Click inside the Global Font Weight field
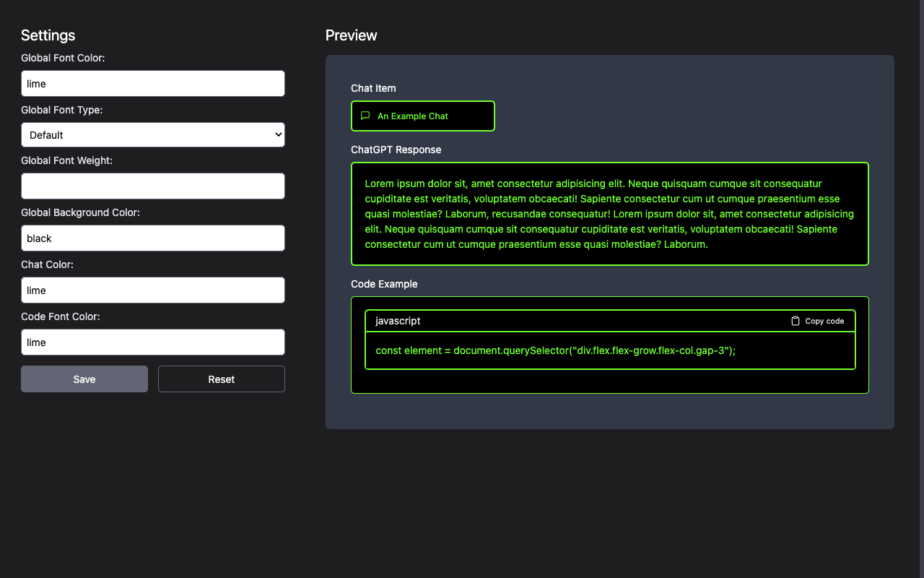 point(152,186)
